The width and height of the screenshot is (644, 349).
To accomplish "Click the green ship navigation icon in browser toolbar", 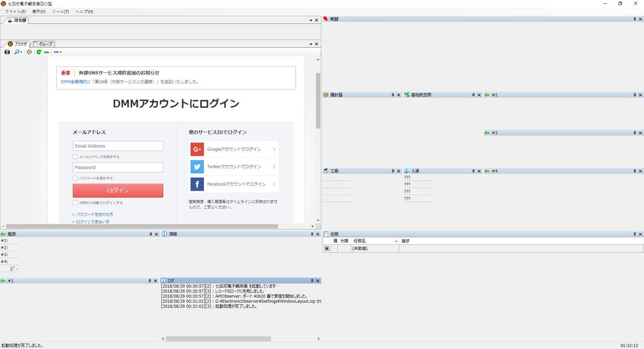I will 47,52.
